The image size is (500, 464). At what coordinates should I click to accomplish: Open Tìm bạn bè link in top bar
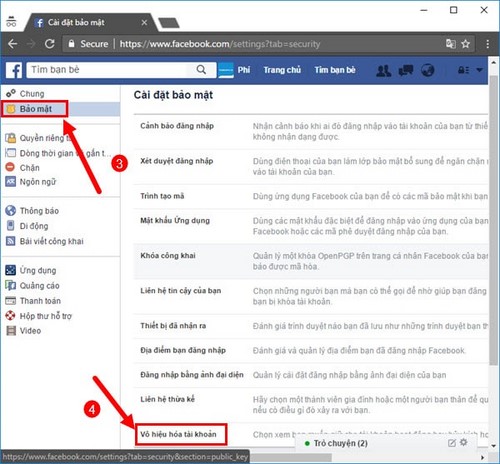tap(335, 70)
